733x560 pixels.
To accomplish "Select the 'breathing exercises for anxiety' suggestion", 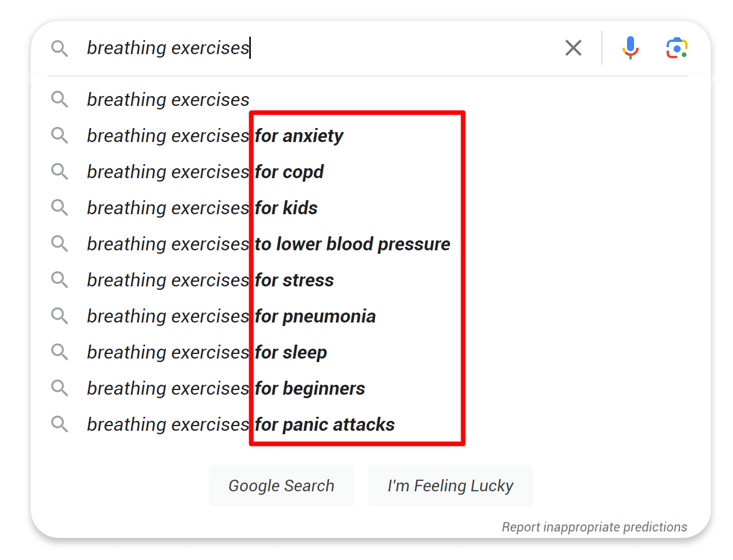I will coord(214,135).
